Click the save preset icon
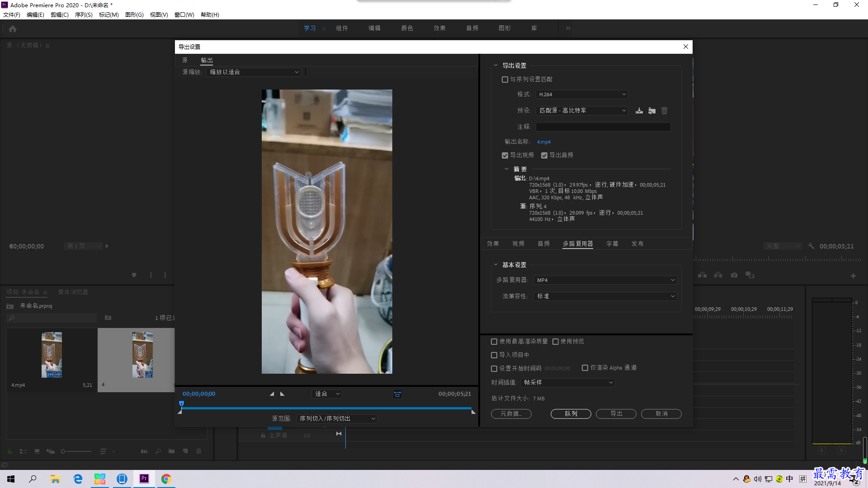Viewport: 868px width, 488px height. pos(639,111)
